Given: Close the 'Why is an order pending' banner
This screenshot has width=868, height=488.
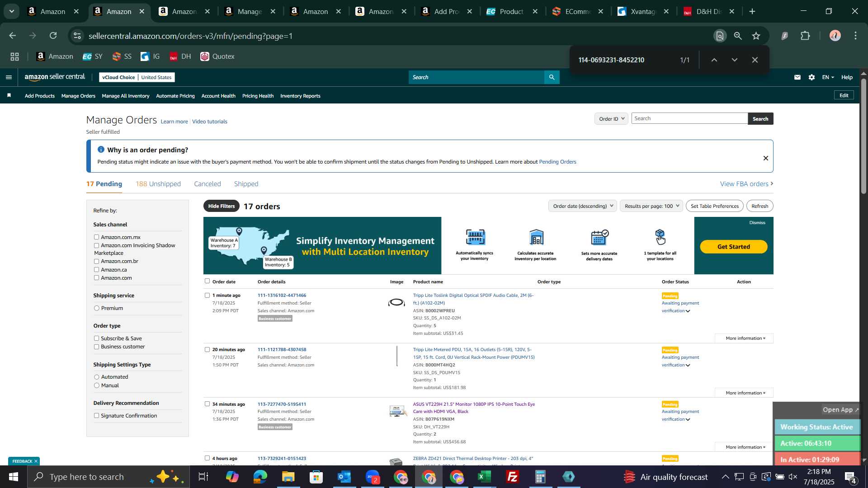Looking at the screenshot, I should (765, 158).
